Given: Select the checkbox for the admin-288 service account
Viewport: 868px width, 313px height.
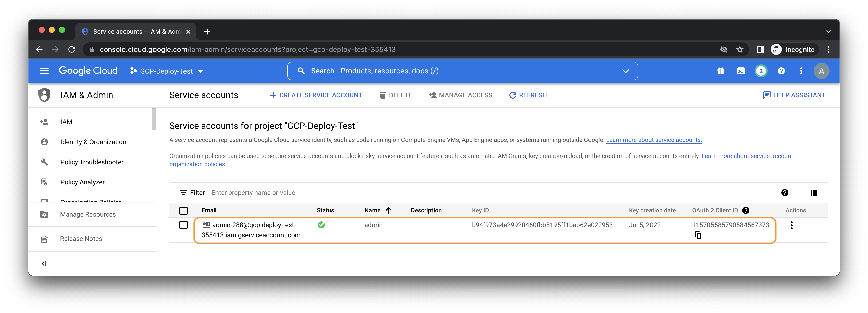Looking at the screenshot, I should click(x=184, y=225).
